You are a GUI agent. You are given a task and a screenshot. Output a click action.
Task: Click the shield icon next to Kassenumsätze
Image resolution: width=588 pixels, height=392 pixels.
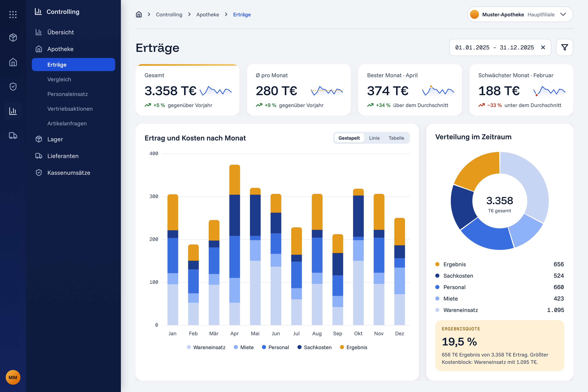(x=39, y=173)
